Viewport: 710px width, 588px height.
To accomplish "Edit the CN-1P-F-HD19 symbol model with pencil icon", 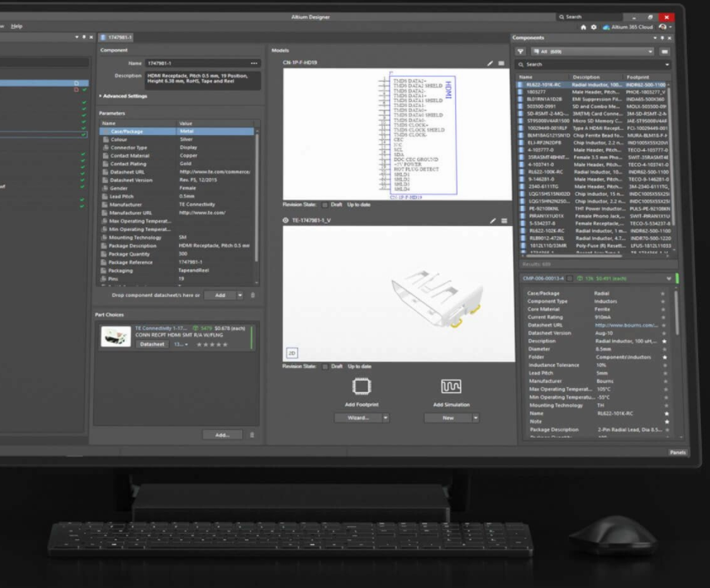I will click(x=490, y=63).
